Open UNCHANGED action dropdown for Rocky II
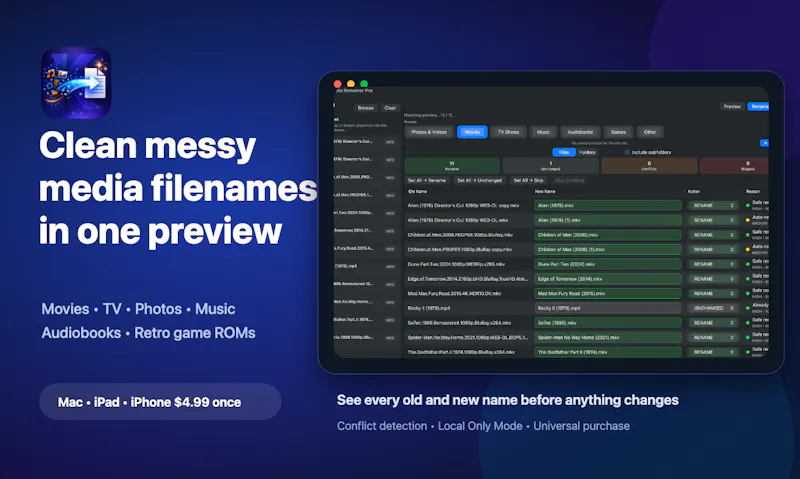Viewport: 800px width, 479px height. [713, 308]
